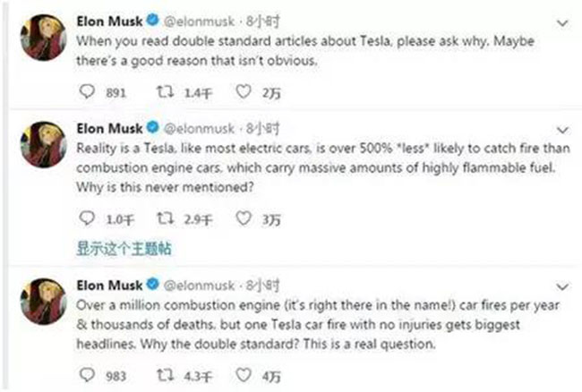Image resolution: width=582 pixels, height=392 pixels.
Task: Like the tweet with 3万 likes
Action: (x=244, y=218)
